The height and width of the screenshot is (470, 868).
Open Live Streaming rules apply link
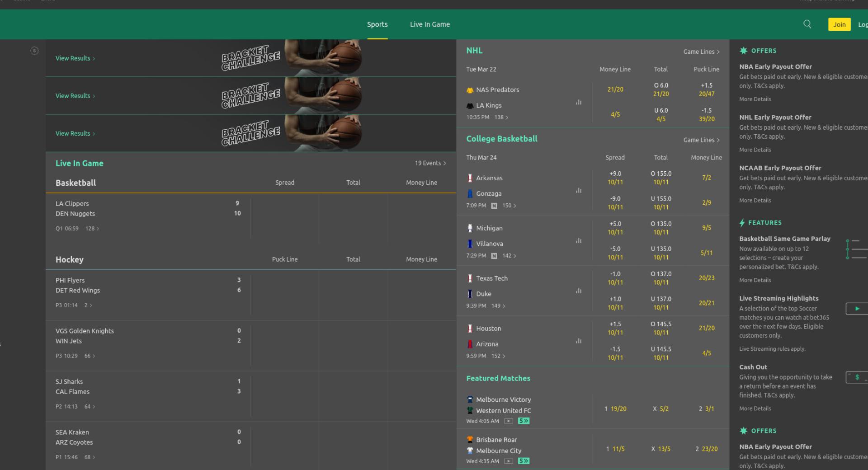point(772,349)
